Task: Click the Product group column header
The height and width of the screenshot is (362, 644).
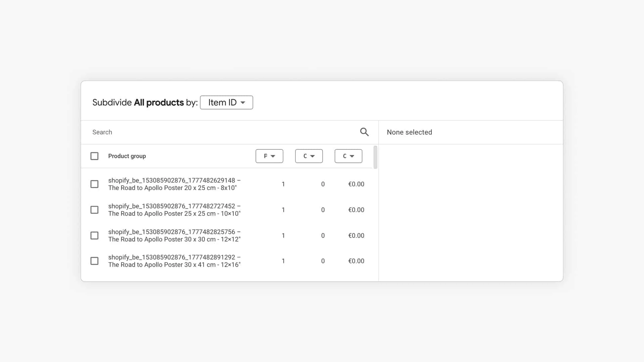Action: [x=127, y=156]
